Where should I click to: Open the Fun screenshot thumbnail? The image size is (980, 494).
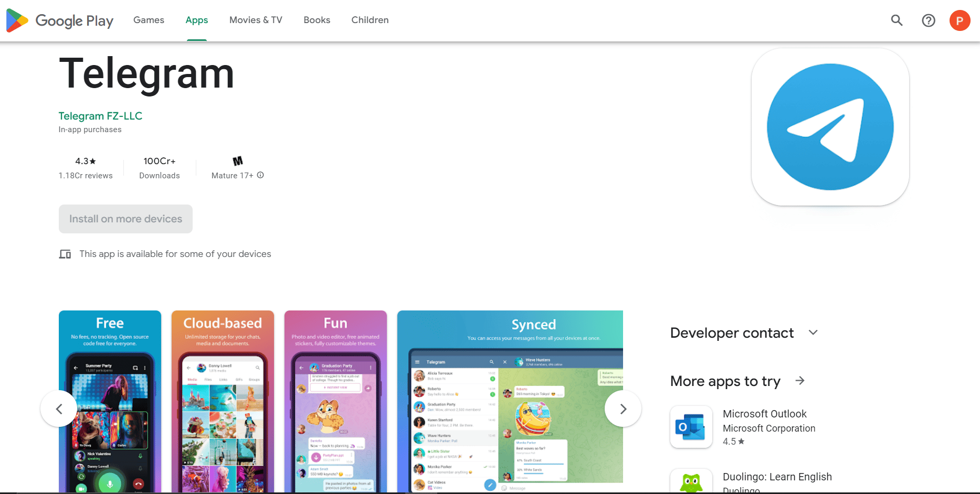tap(335, 402)
